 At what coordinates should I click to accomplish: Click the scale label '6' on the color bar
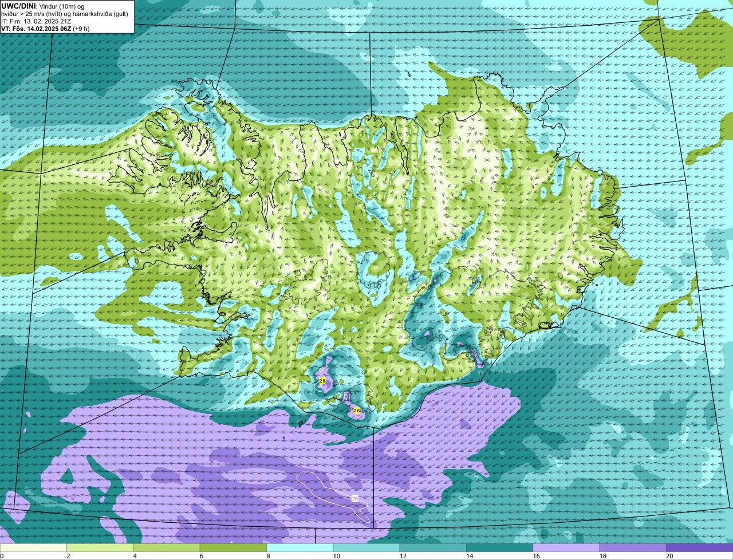pyautogui.click(x=202, y=556)
